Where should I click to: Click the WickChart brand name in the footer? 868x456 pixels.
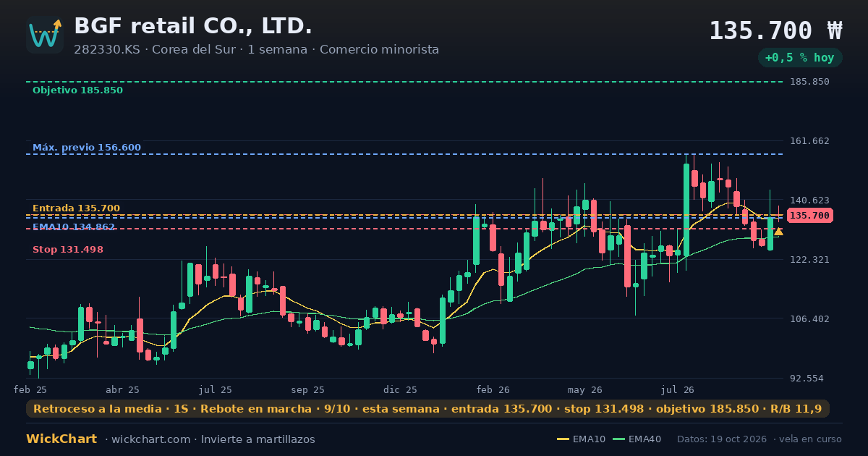pyautogui.click(x=61, y=439)
